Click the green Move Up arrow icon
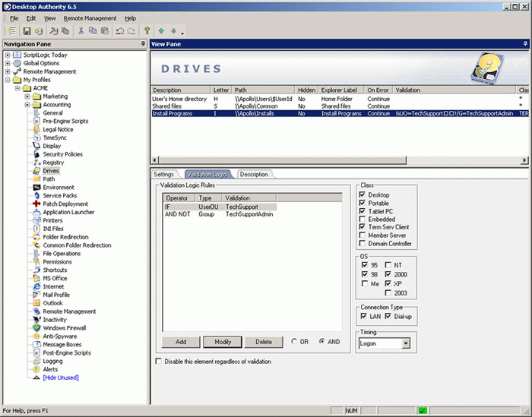Image resolution: width=532 pixels, height=417 pixels. (161, 31)
